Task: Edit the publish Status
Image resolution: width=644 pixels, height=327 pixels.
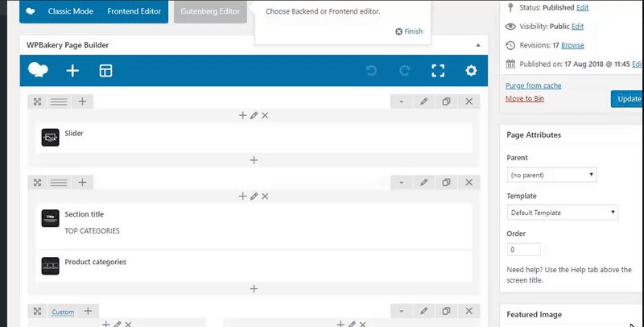Action: (x=582, y=7)
